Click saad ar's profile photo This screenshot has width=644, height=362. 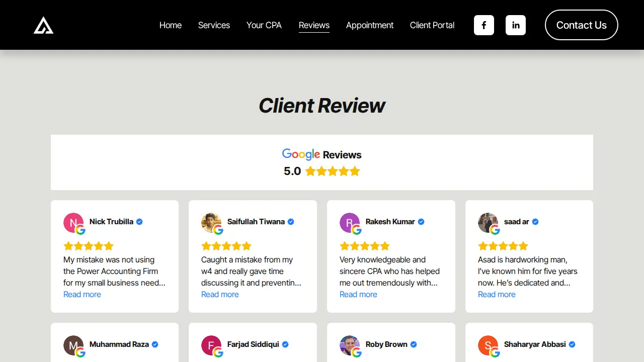[488, 223]
